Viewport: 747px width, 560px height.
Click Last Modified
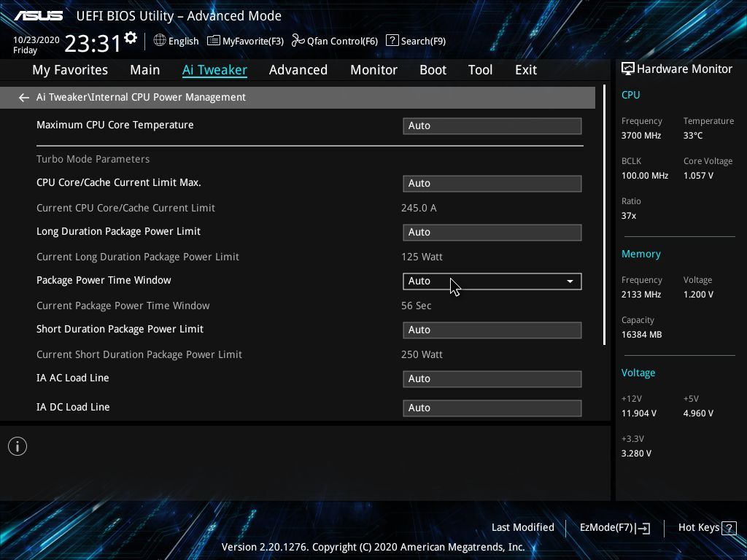[522, 528]
